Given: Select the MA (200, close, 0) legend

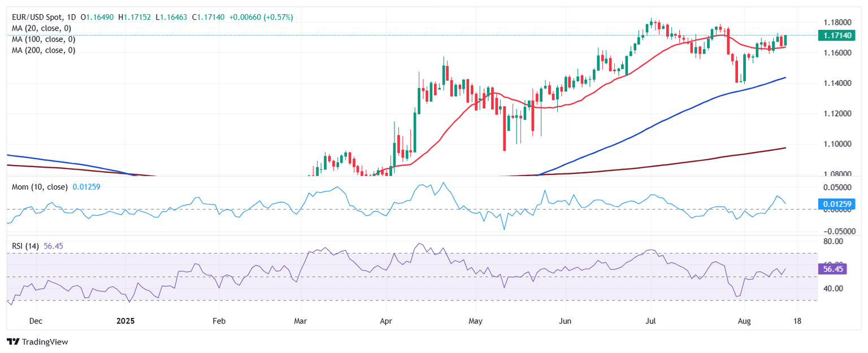Looking at the screenshot, I should [x=43, y=50].
